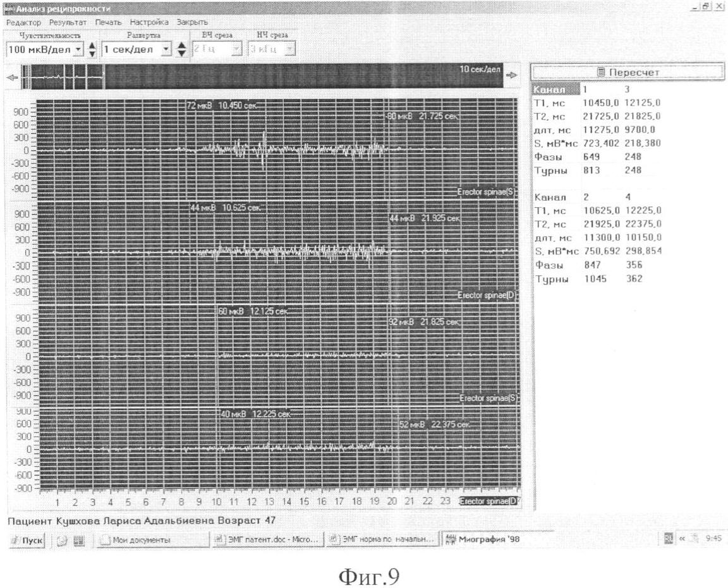Click the quick launch desktop icon
Screen dimensions: 728x588
coord(80,539)
